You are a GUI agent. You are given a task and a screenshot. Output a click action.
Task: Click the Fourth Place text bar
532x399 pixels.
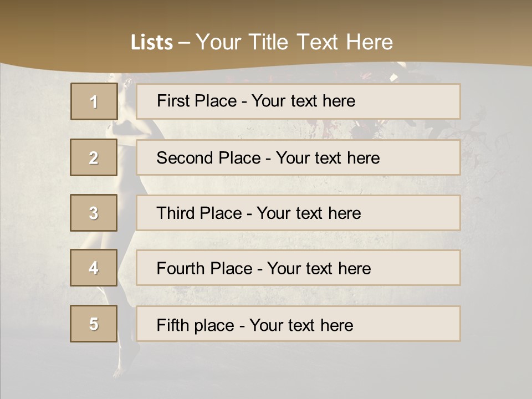click(x=298, y=268)
